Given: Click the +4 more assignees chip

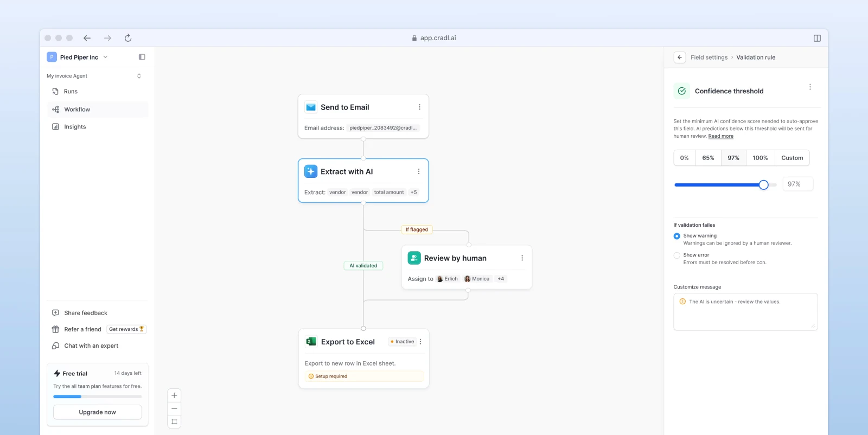Looking at the screenshot, I should coord(501,279).
